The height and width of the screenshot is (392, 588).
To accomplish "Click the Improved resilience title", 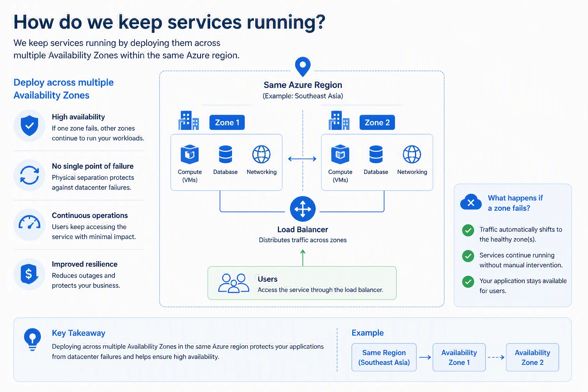I will coord(85,264).
